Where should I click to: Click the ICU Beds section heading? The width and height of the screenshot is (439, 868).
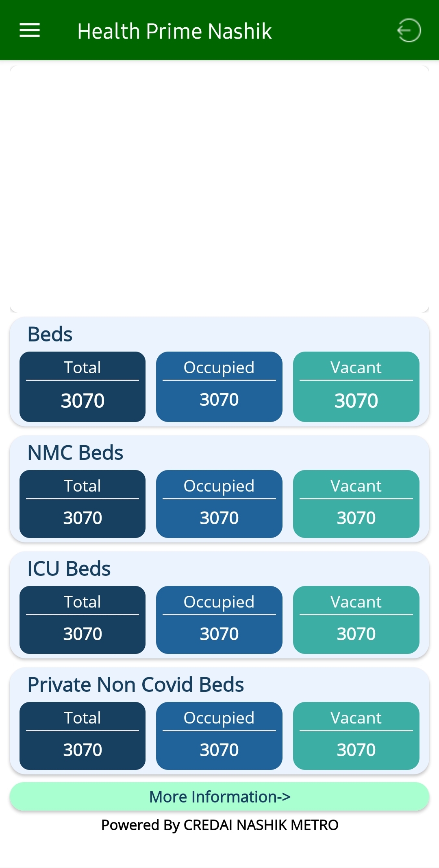[69, 568]
